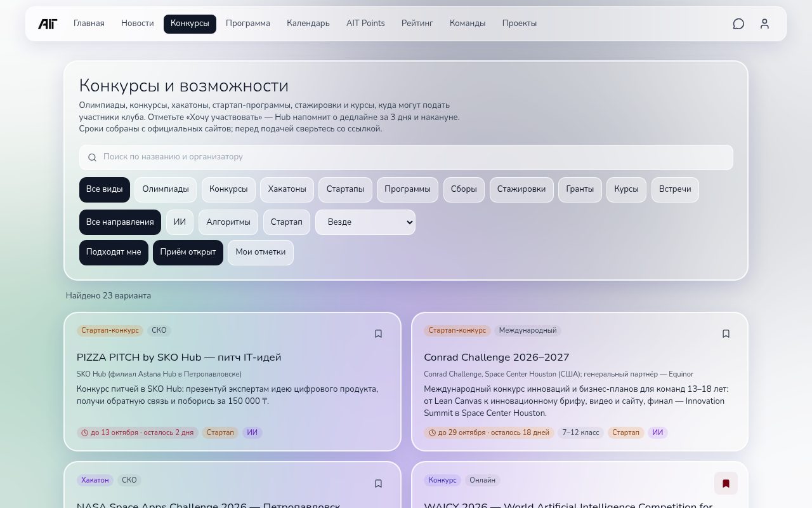Focus the search by name and organizer field
812x508 pixels.
(406, 157)
